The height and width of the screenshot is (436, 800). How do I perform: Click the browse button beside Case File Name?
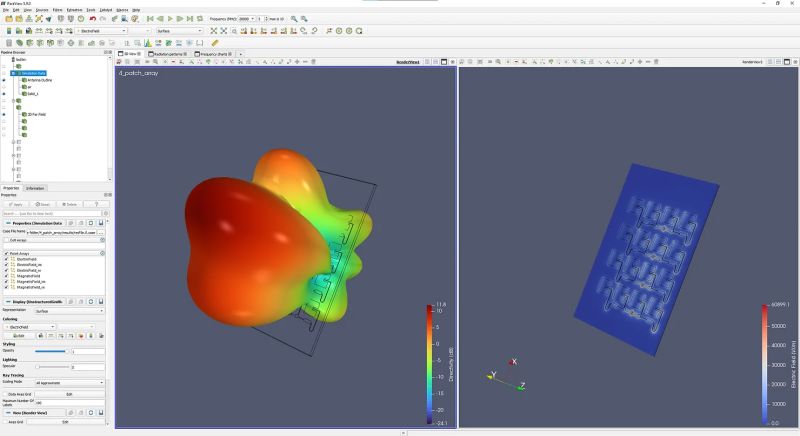pyautogui.click(x=101, y=232)
